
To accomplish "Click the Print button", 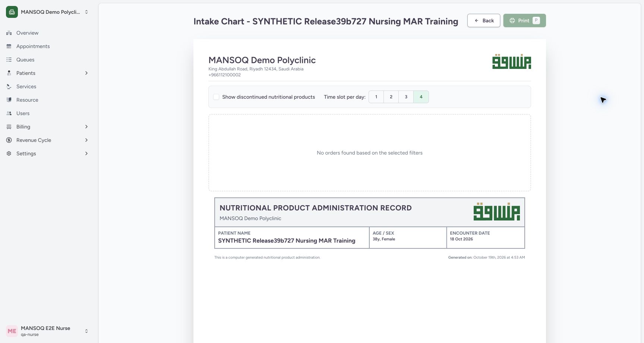I will (x=524, y=20).
